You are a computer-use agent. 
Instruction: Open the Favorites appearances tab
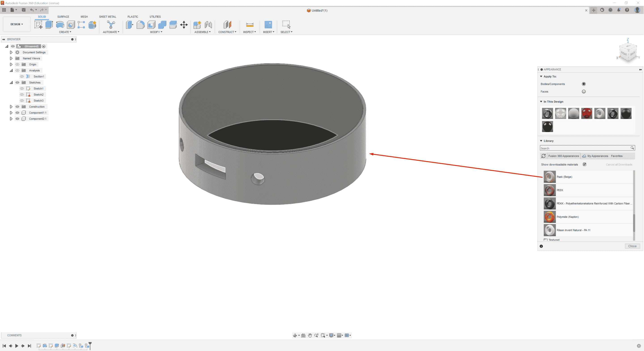(617, 156)
